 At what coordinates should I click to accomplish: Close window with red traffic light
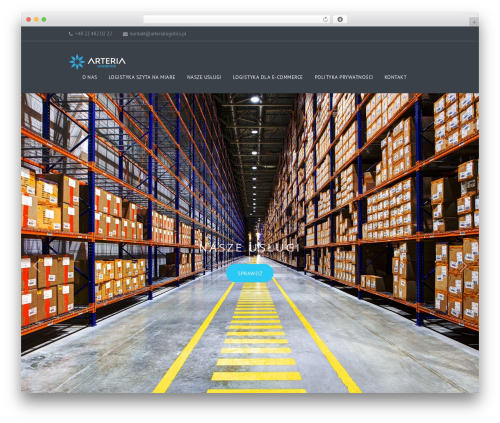tap(29, 20)
